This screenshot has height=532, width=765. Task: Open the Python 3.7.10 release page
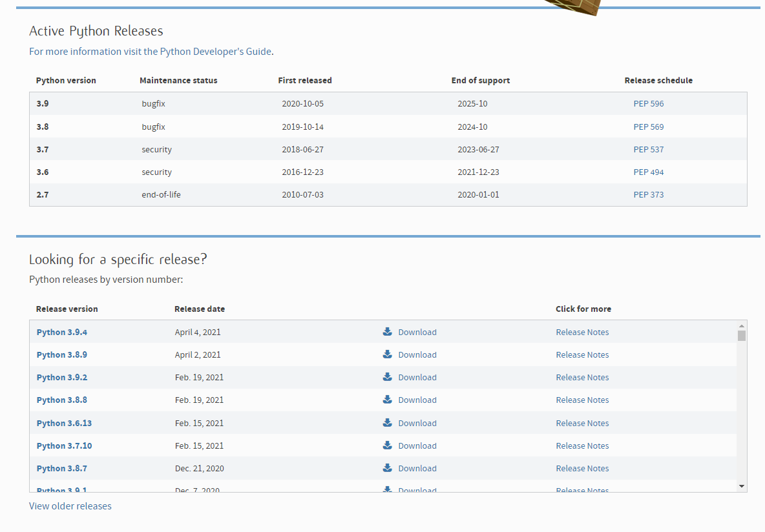(64, 445)
